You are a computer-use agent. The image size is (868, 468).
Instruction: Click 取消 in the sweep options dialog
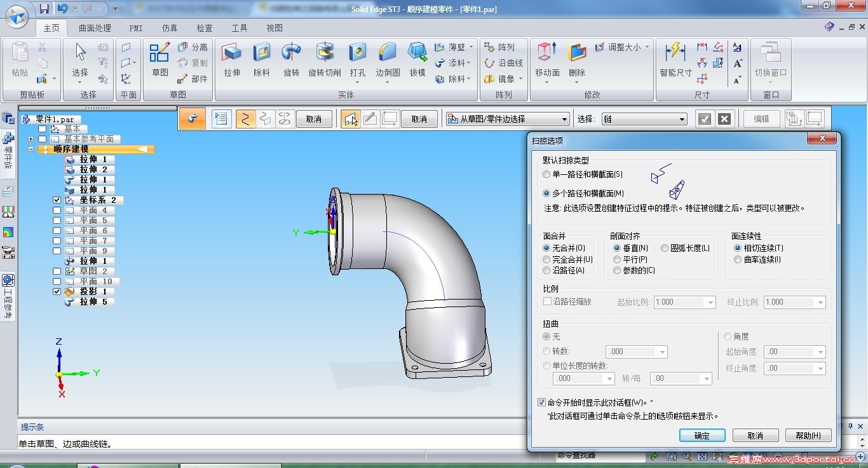click(756, 436)
